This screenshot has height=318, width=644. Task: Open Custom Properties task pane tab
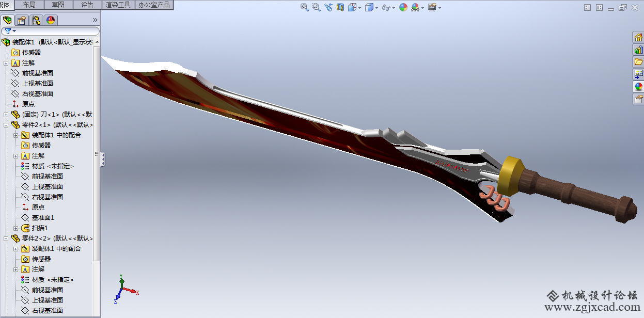pos(638,99)
